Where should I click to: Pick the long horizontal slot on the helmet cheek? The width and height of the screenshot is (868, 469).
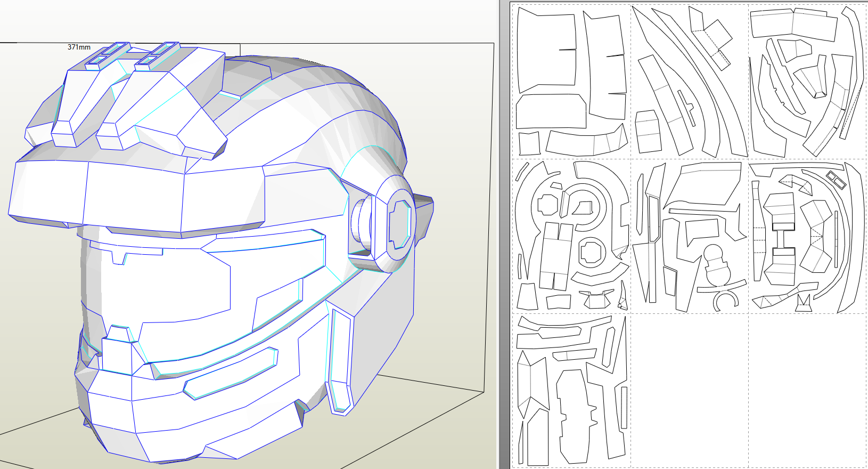pyautogui.click(x=231, y=373)
